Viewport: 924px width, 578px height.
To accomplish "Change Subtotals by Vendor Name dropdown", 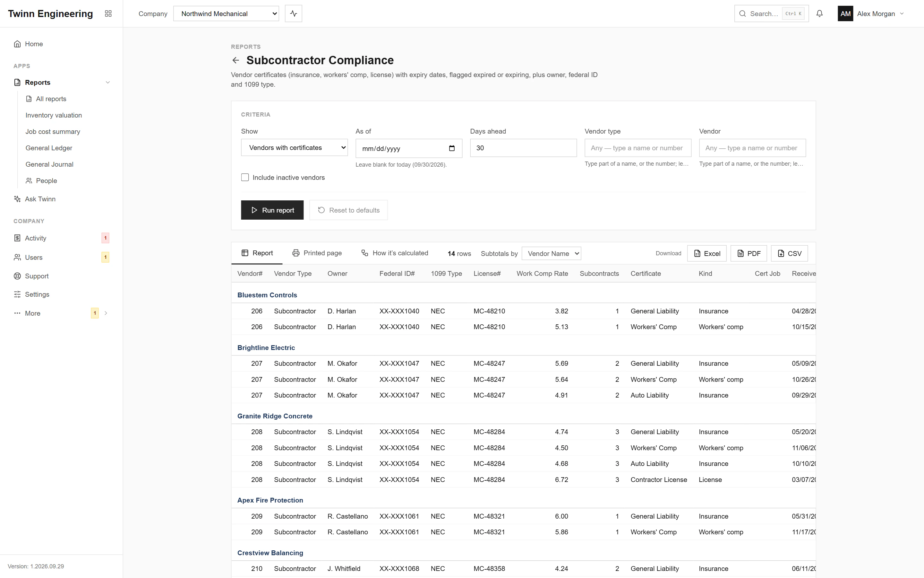I will pyautogui.click(x=551, y=253).
